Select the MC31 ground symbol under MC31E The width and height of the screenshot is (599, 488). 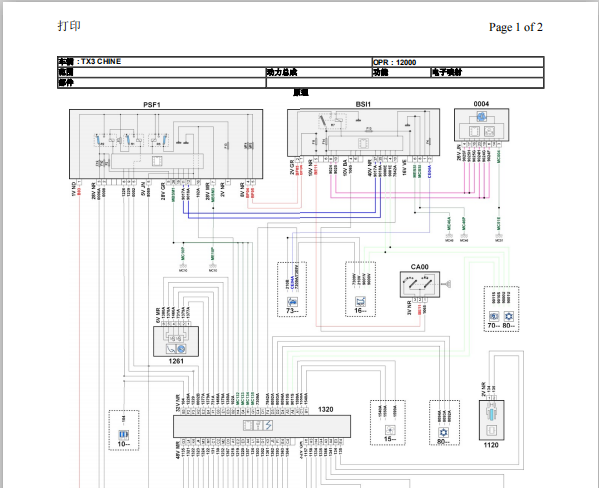point(499,237)
